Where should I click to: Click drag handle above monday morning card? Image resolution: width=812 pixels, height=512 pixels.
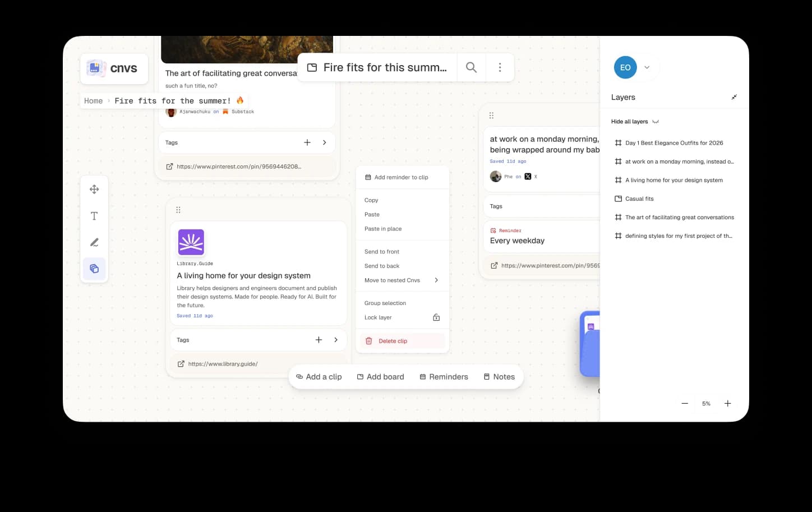[491, 116]
